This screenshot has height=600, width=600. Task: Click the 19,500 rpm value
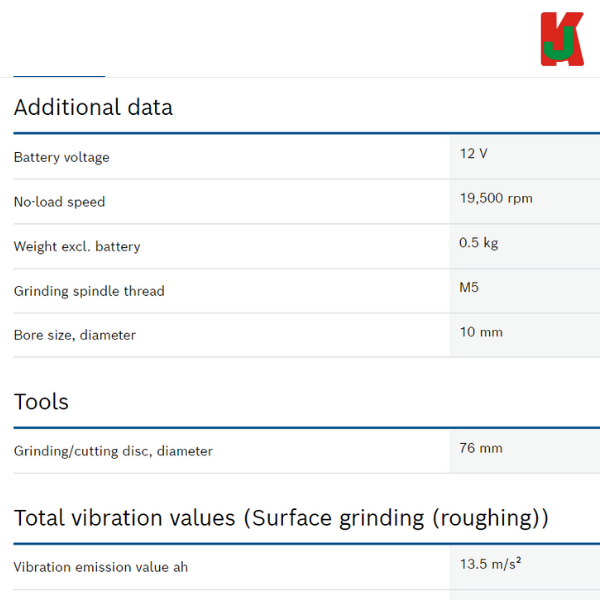pos(496,198)
